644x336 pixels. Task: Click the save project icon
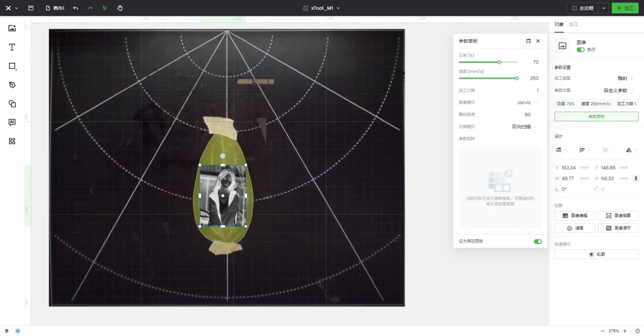click(31, 8)
